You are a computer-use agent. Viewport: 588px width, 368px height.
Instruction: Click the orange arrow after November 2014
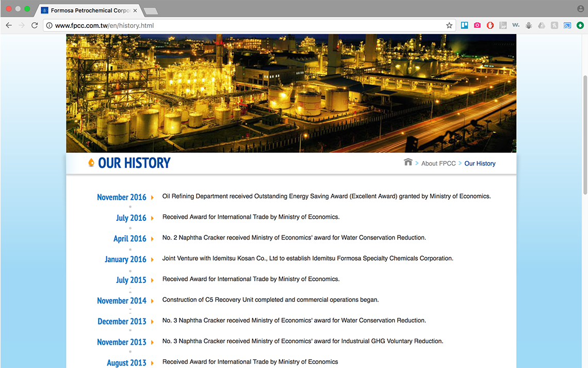pyautogui.click(x=152, y=301)
